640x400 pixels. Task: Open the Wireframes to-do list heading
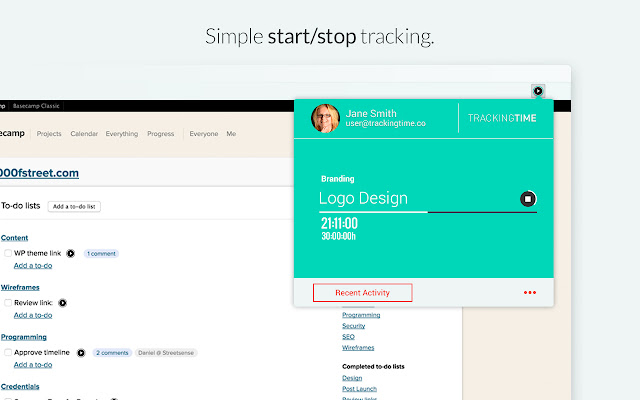[21, 287]
